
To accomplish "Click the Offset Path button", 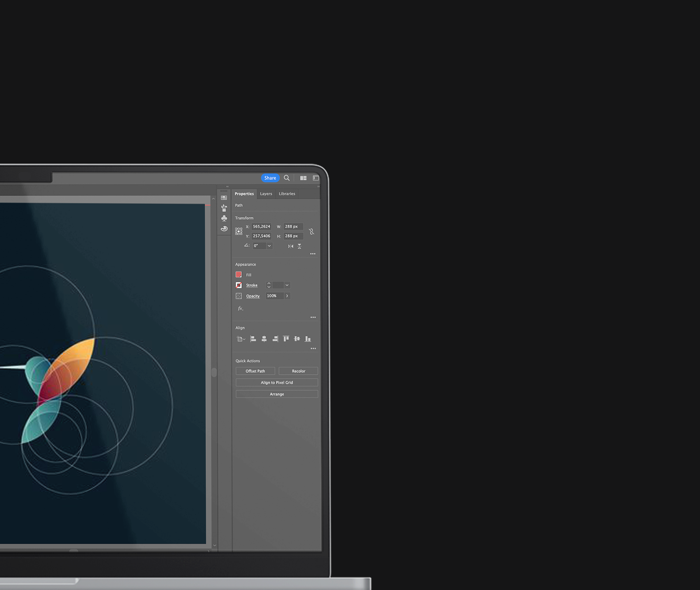I will click(255, 371).
